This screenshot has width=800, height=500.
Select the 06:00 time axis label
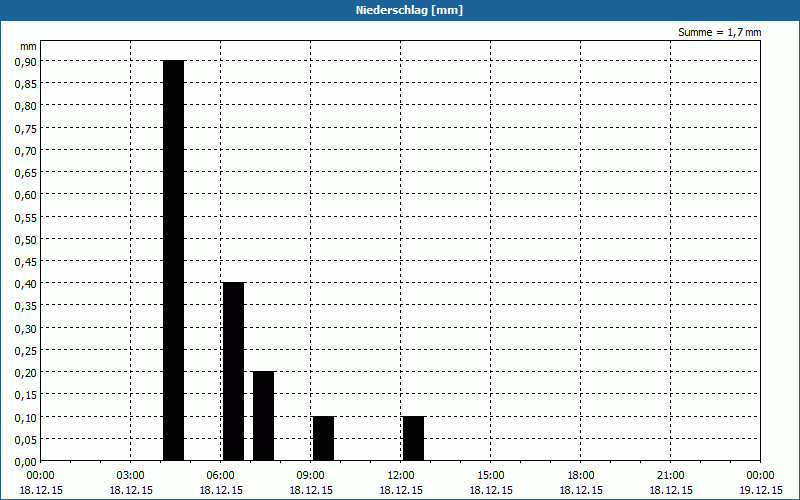click(x=221, y=476)
